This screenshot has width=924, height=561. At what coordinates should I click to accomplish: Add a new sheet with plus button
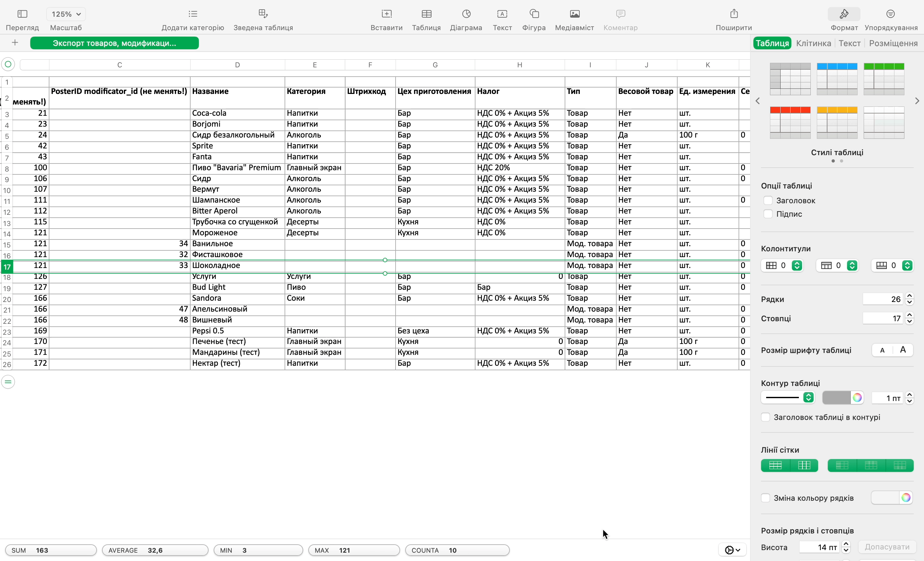point(15,43)
